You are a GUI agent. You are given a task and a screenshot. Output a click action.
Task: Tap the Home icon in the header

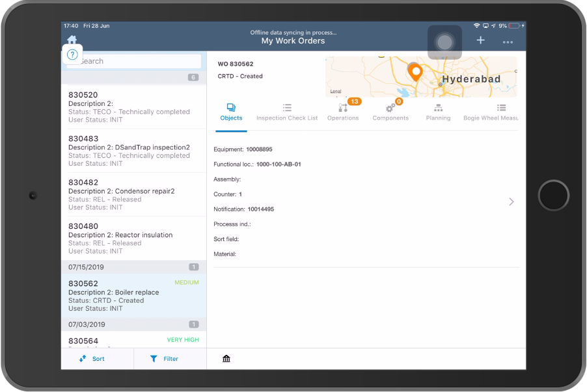pyautogui.click(x=72, y=40)
